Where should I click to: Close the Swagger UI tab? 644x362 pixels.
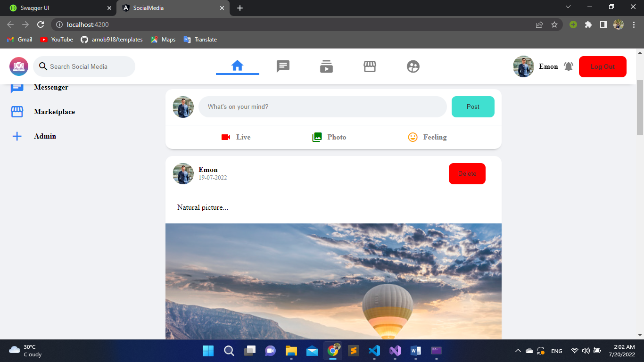pos(109,8)
